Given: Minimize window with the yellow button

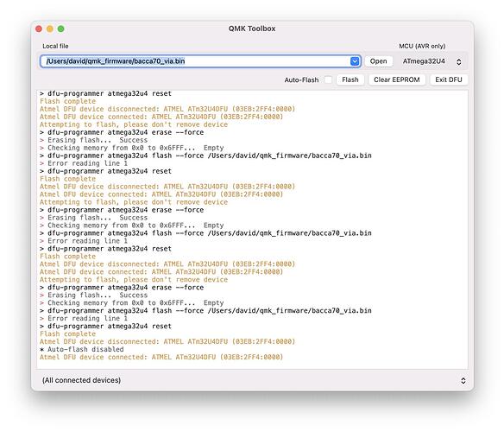Looking at the screenshot, I should point(50,29).
